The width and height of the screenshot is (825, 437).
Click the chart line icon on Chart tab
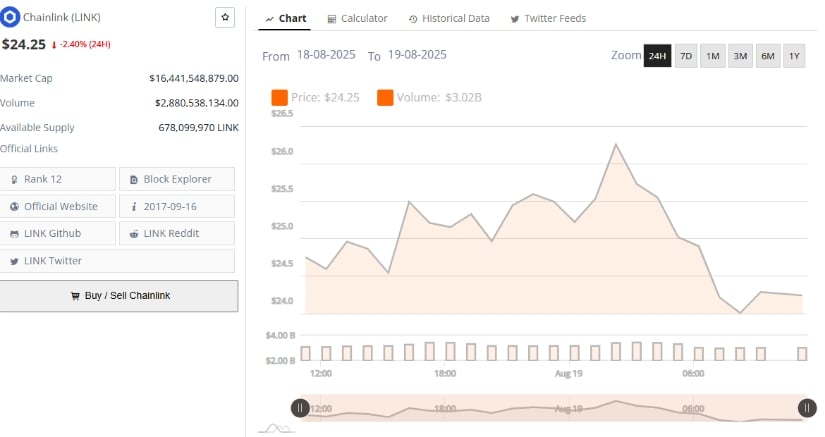pyautogui.click(x=270, y=19)
